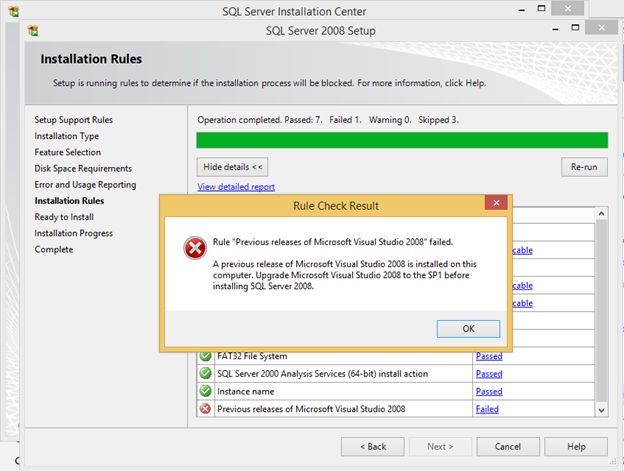The height and width of the screenshot is (471, 624).
Task: Open Passed link for FAT32 File System
Action: (x=489, y=356)
